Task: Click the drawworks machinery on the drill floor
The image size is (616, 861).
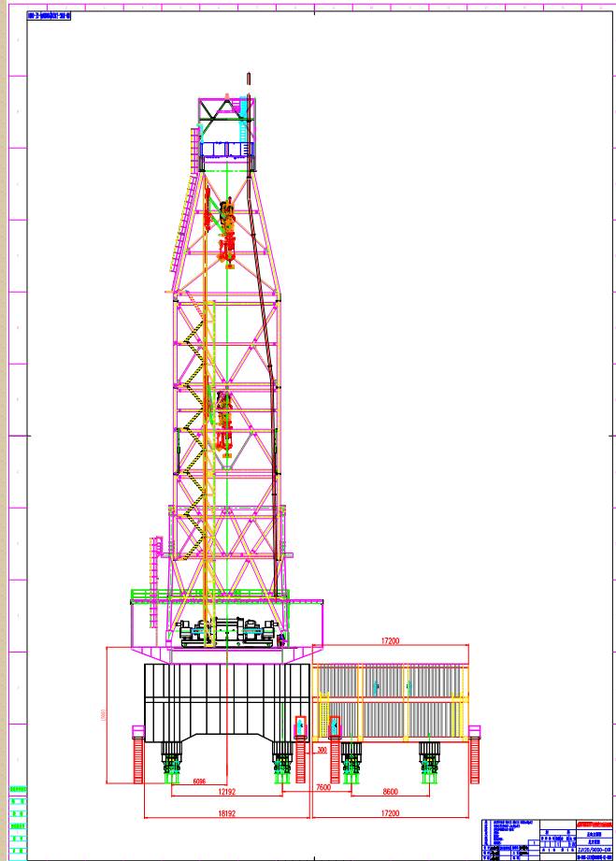Action: click(230, 633)
